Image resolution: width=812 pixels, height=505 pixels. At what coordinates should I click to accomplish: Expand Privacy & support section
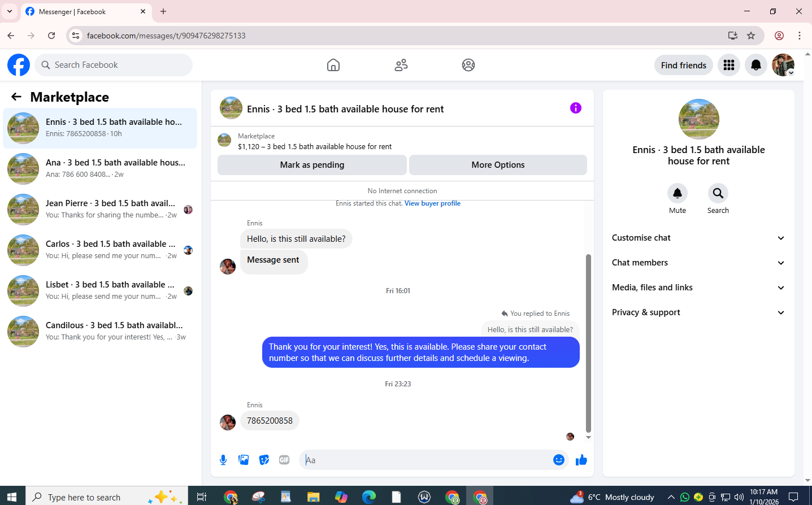click(698, 312)
